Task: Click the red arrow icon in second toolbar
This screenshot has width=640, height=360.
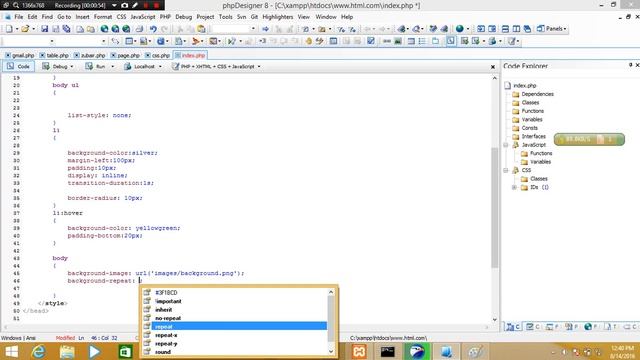Action: [x=196, y=41]
